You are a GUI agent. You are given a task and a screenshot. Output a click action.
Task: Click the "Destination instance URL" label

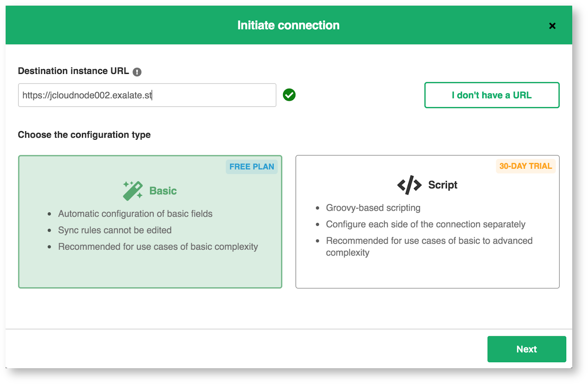pos(73,71)
